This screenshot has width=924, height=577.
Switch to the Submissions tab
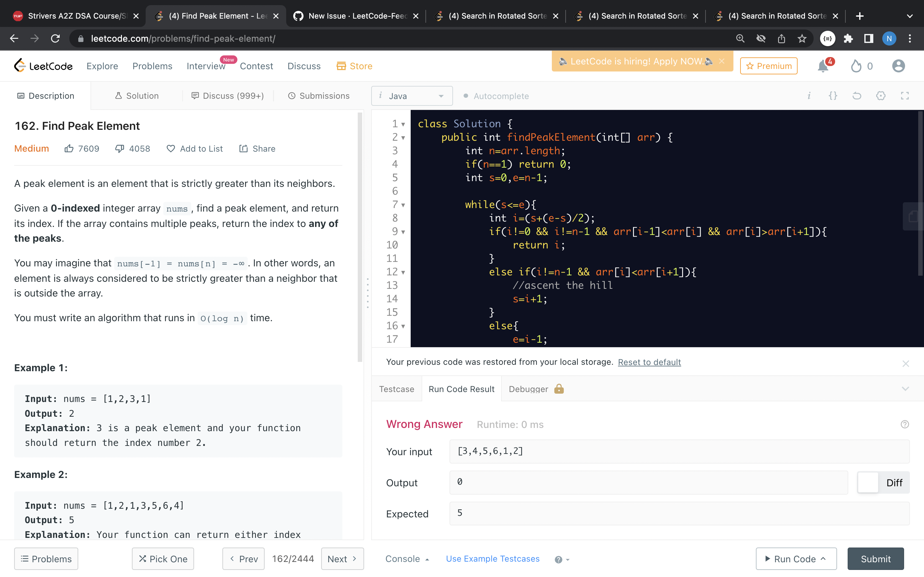[319, 96]
